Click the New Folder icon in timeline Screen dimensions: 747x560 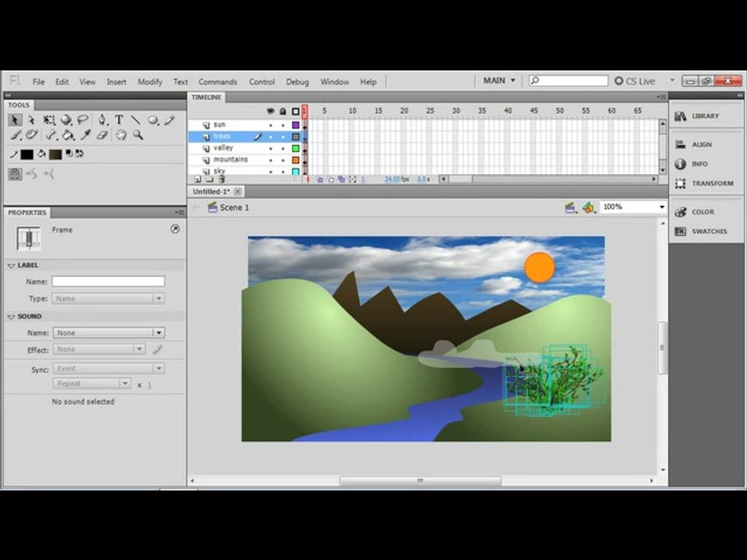tap(209, 180)
